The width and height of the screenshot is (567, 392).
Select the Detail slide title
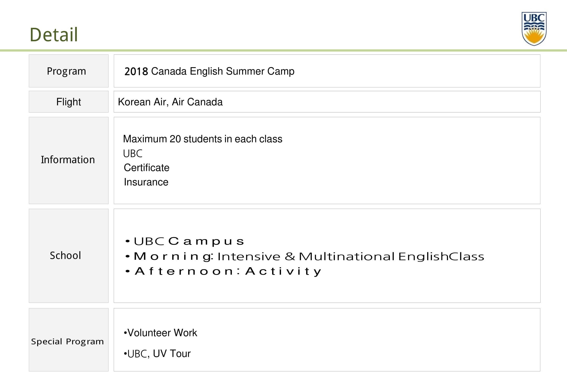(54, 34)
